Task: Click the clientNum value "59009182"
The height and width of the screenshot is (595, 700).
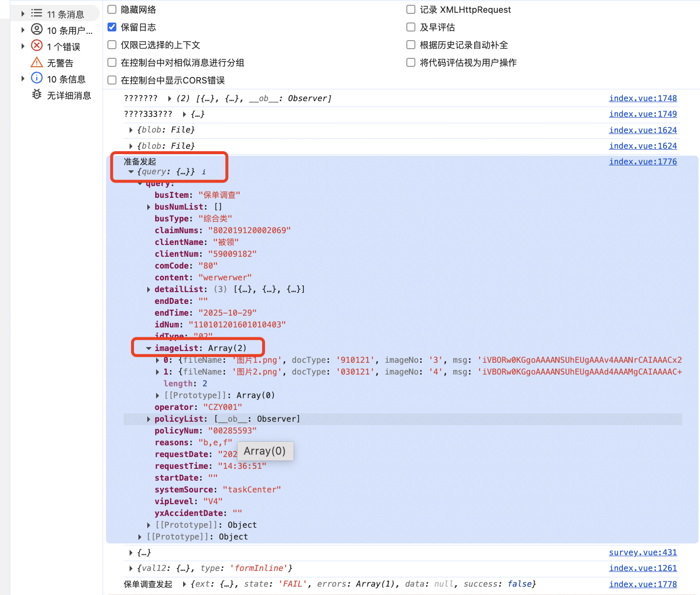Action: [x=232, y=254]
